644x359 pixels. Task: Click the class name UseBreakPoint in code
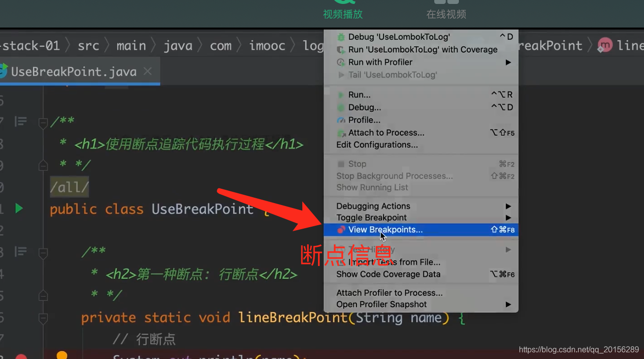(x=202, y=209)
